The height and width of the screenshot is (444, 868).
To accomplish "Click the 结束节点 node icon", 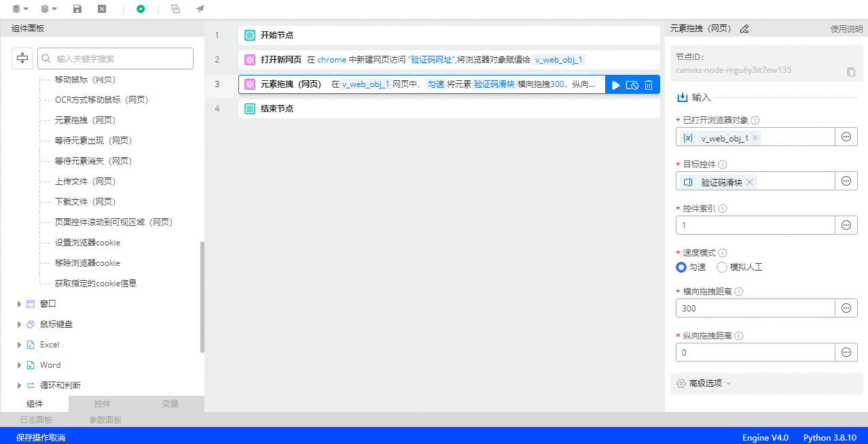I will (249, 109).
